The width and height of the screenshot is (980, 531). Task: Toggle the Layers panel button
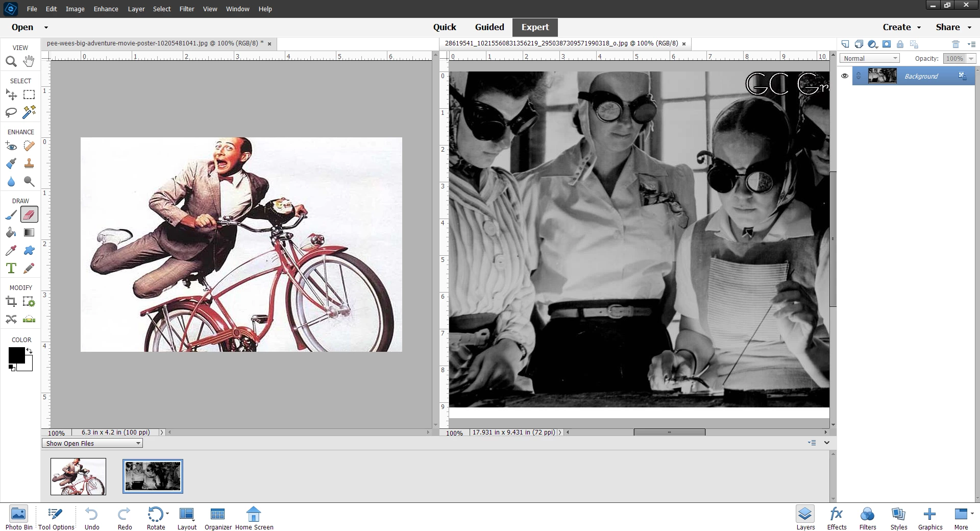point(805,518)
